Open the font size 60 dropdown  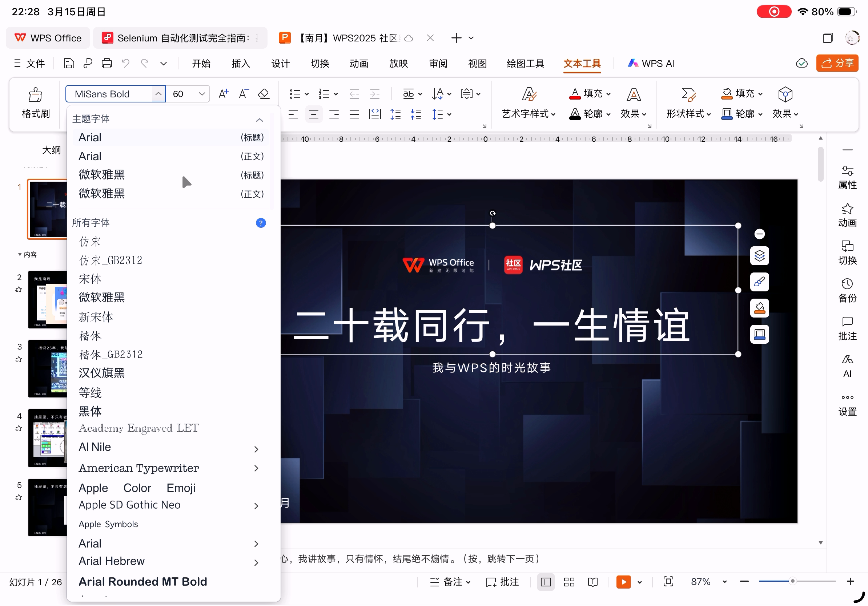[x=202, y=94]
